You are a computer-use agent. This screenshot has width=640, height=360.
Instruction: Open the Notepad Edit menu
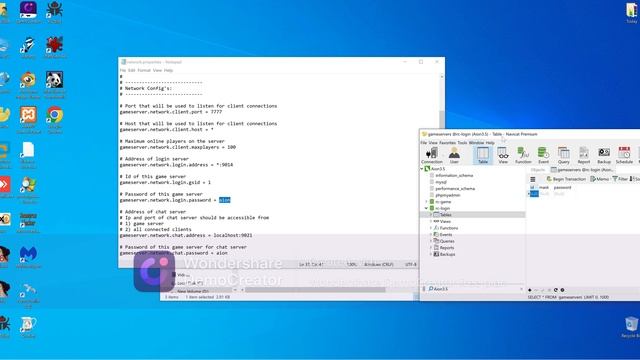click(x=131, y=70)
